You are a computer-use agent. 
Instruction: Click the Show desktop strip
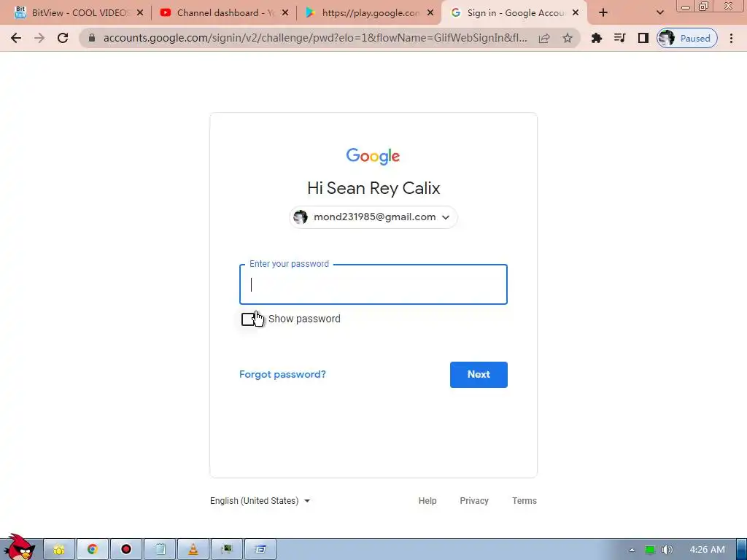tap(742, 550)
